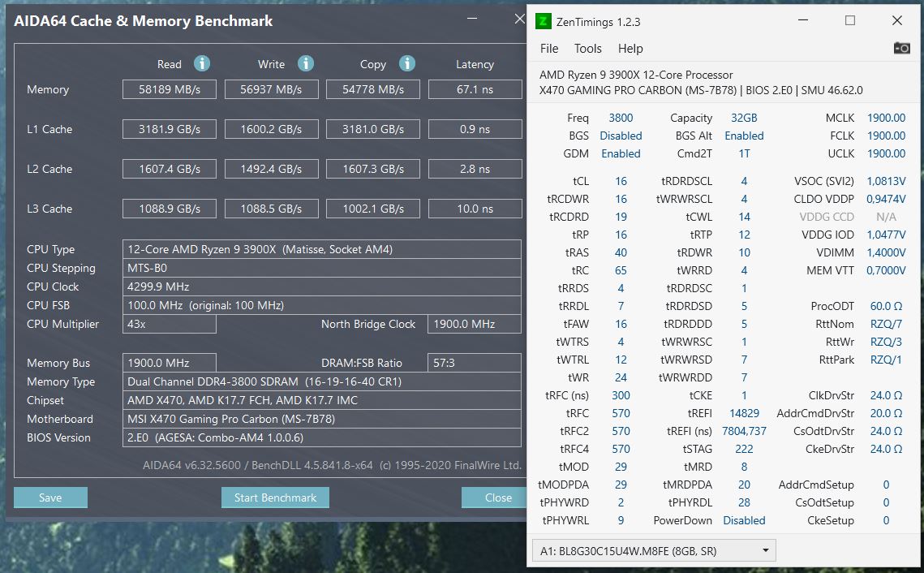This screenshot has width=924, height=573.
Task: Click Freq value 3800 in ZenTimings
Action: pyautogui.click(x=621, y=118)
